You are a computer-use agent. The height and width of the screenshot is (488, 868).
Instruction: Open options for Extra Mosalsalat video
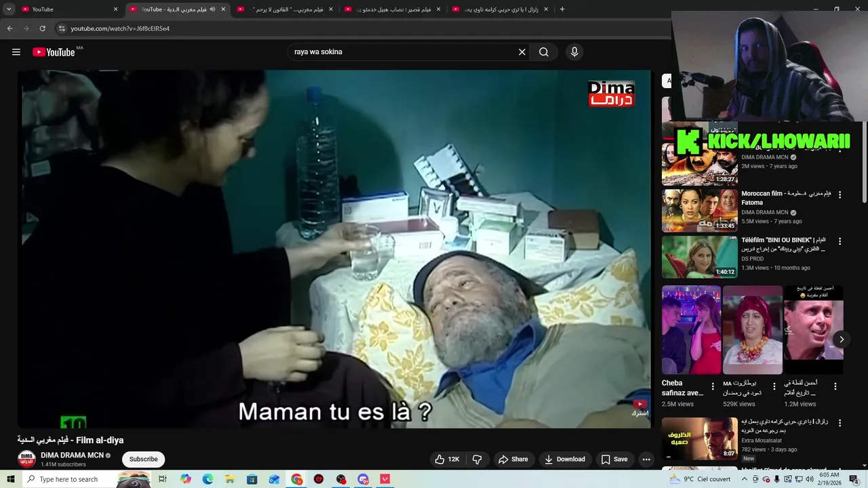[x=840, y=423]
